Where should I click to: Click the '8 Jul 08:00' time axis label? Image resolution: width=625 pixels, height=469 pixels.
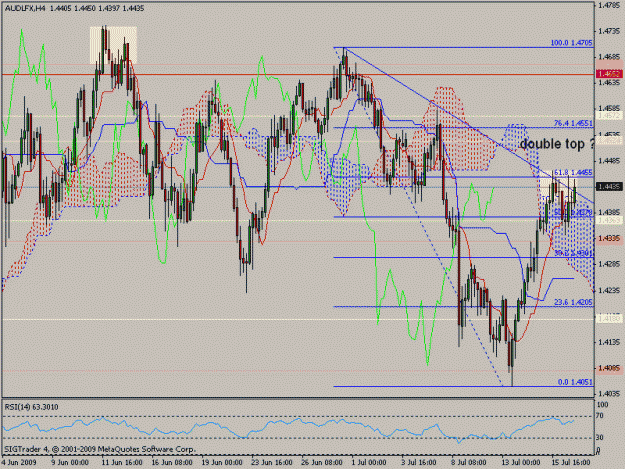point(468,462)
